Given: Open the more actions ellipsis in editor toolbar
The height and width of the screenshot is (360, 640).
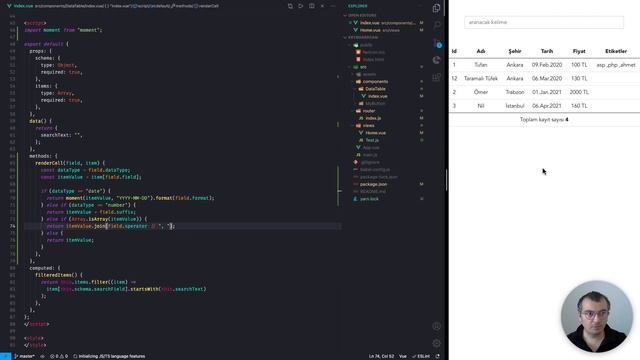Looking at the screenshot, I should coord(333,6).
